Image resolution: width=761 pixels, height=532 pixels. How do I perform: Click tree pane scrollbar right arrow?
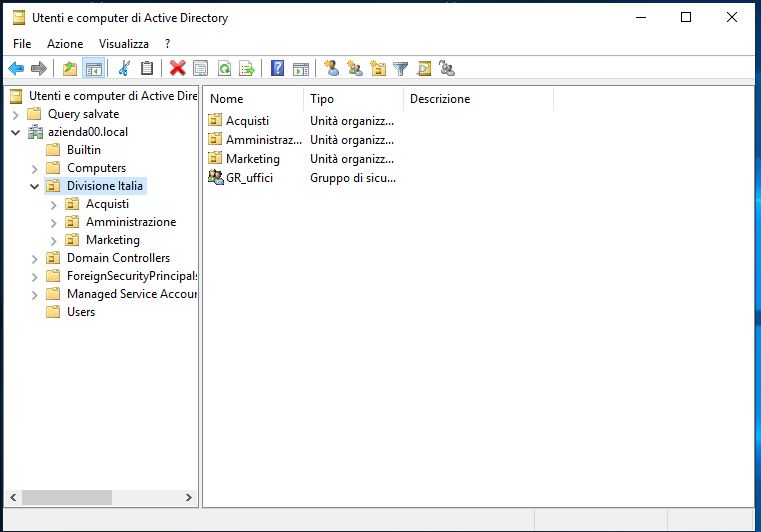coord(189,497)
